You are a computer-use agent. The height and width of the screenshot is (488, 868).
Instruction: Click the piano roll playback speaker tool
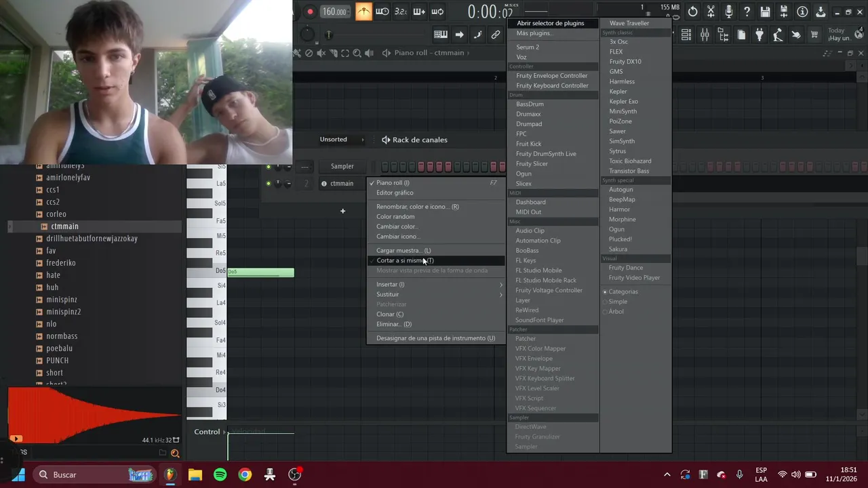(370, 53)
